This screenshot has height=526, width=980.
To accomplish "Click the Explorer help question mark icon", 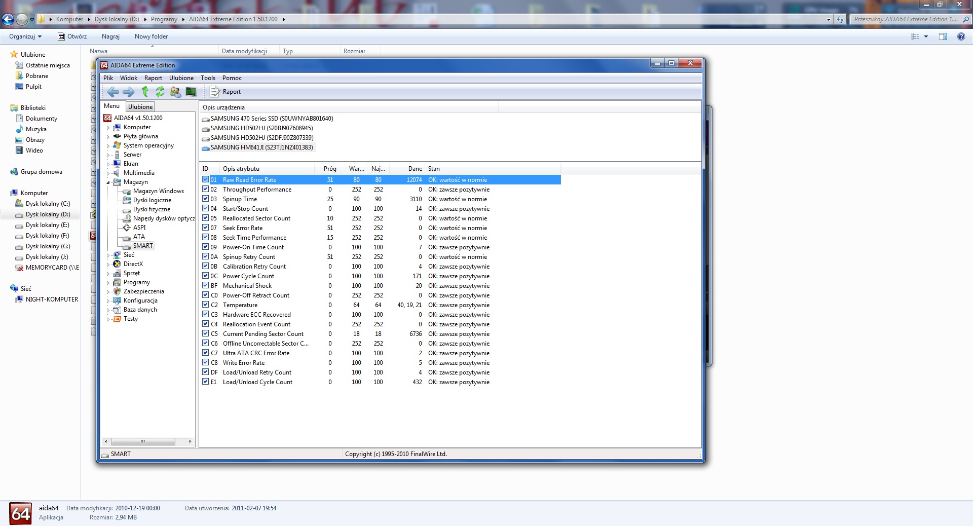I will tap(961, 36).
